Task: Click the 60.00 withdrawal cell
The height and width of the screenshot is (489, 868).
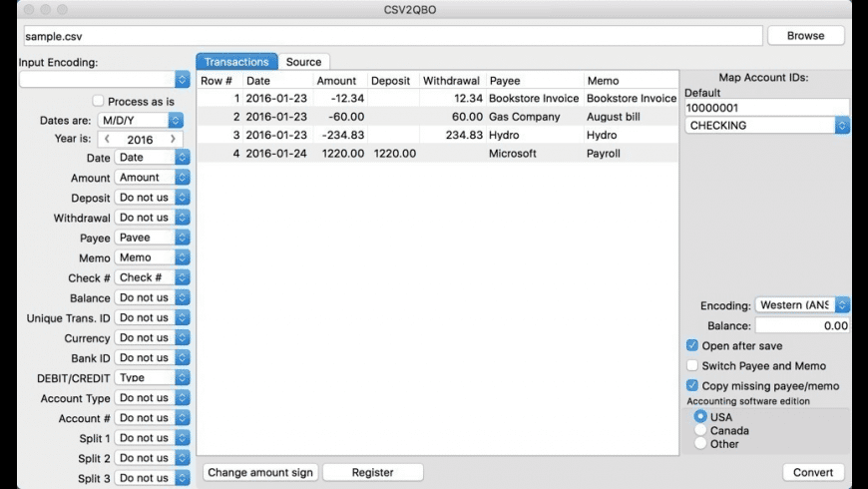Action: click(x=453, y=117)
